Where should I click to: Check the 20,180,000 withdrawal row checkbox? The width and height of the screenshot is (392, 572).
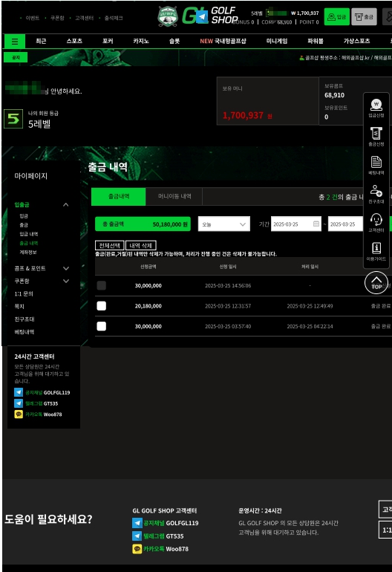(102, 306)
